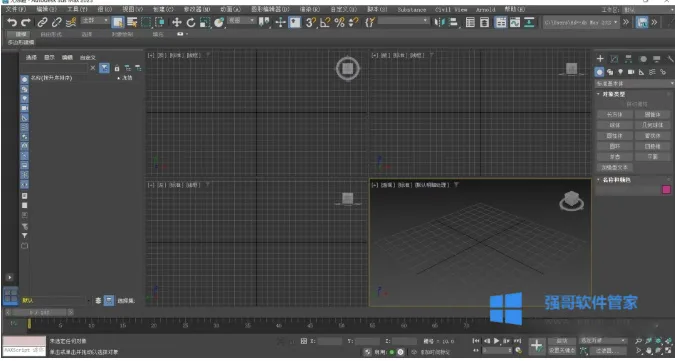
Task: Collapse the Name and Color rollout
Action: (x=616, y=179)
